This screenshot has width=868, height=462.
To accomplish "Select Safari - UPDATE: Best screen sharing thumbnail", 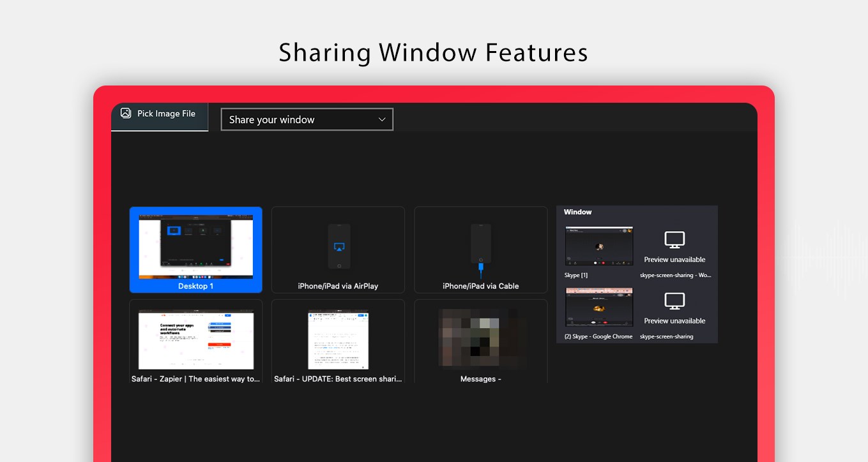I will [x=338, y=342].
